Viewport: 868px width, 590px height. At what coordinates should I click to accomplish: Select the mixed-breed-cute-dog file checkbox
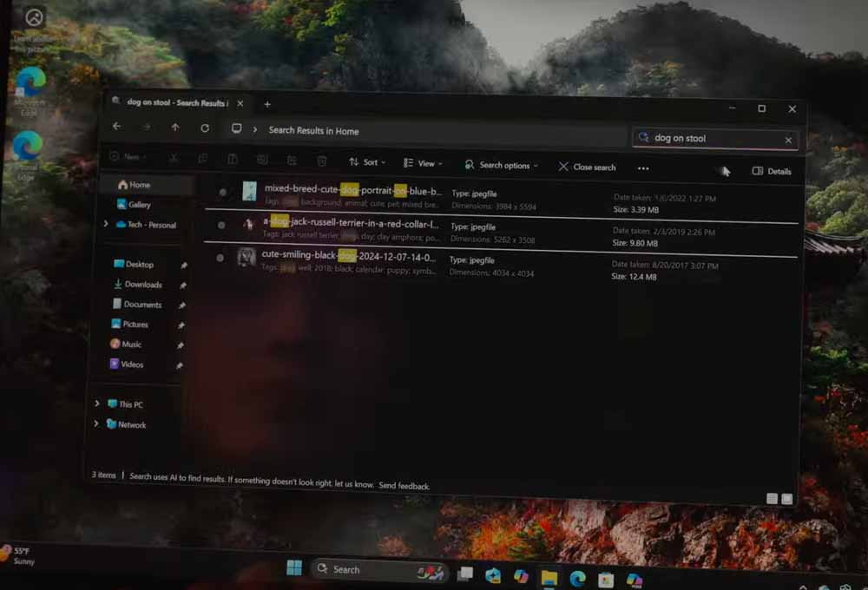(x=223, y=192)
